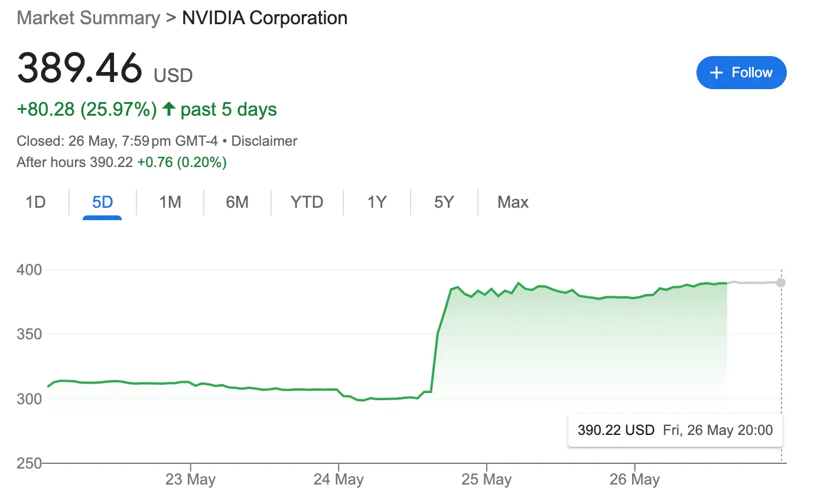This screenshot has width=814, height=504.
Task: Select the 1D time range tab
Action: point(35,202)
